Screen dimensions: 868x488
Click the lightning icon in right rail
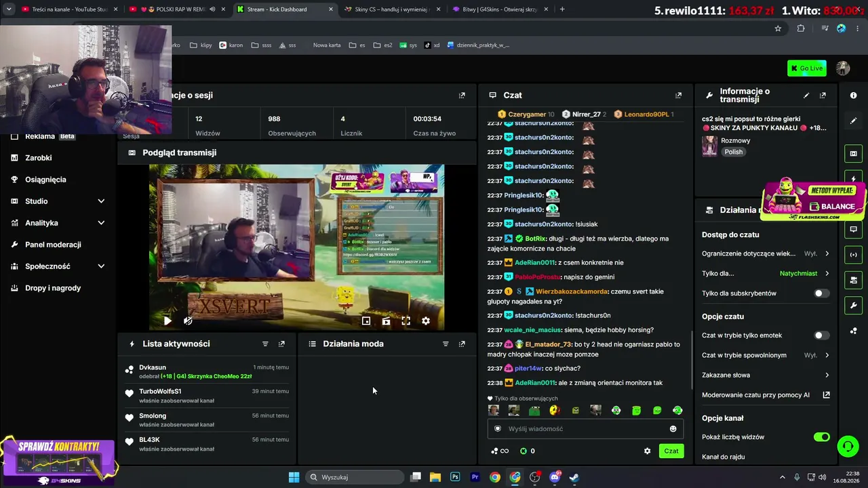[x=853, y=179]
